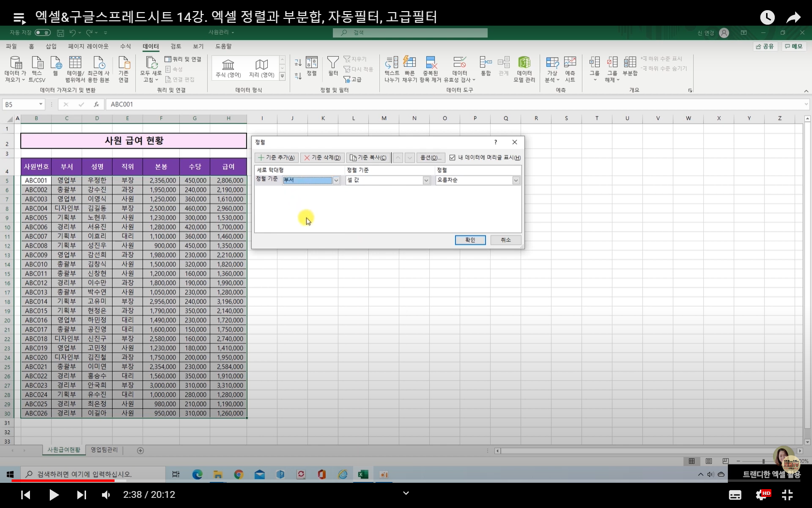Add a new sheet with plus button
The image size is (812, 508).
pos(141,450)
